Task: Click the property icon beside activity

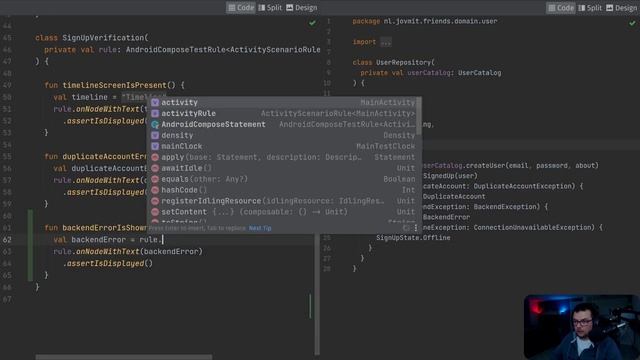Action: tap(155, 102)
